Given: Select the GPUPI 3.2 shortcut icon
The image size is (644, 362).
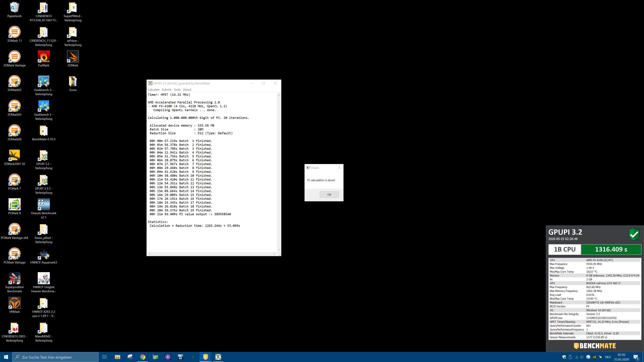Looking at the screenshot, I should [44, 160].
